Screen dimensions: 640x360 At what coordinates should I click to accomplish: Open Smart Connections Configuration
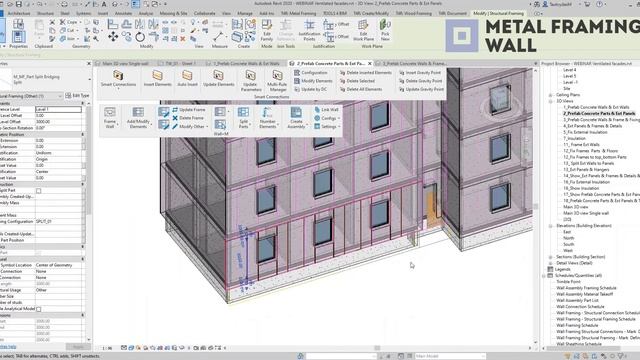point(311,73)
